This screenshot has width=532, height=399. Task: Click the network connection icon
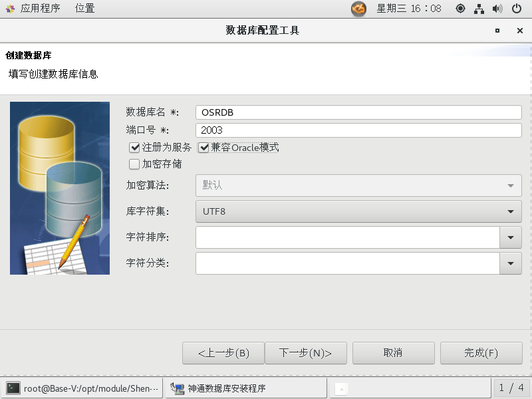click(x=479, y=9)
